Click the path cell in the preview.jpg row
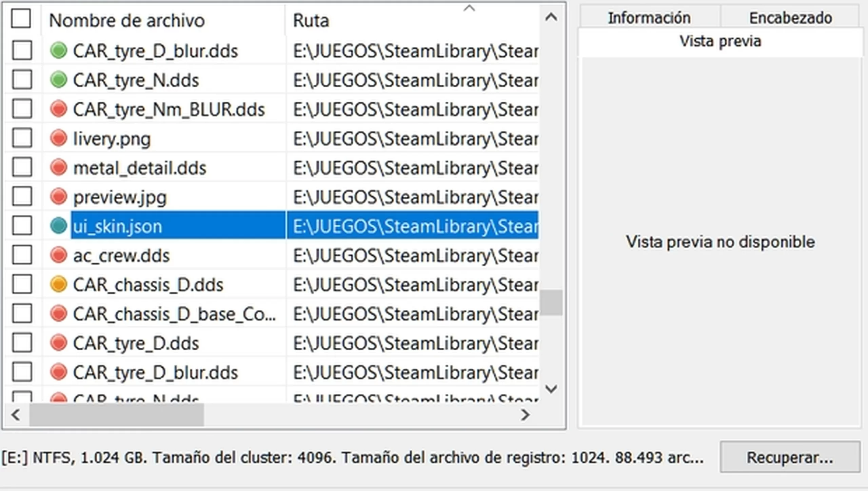The height and width of the screenshot is (491, 868). [413, 197]
